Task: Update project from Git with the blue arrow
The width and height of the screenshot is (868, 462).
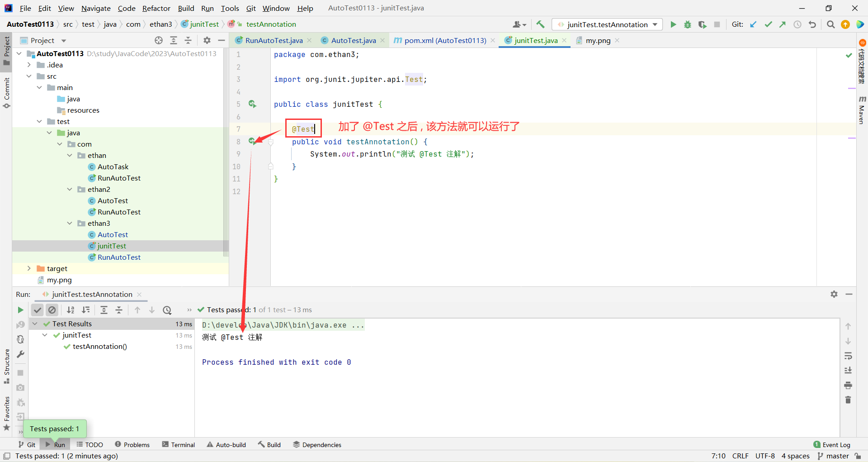Action: pyautogui.click(x=753, y=24)
